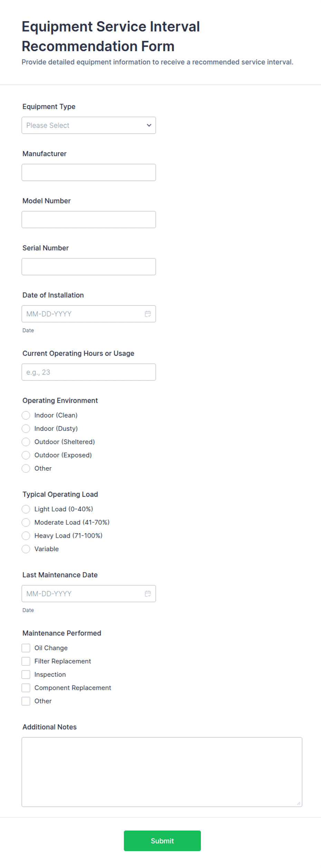Click the Additional Notes text area
Image resolution: width=321 pixels, height=868 pixels.
point(162,772)
